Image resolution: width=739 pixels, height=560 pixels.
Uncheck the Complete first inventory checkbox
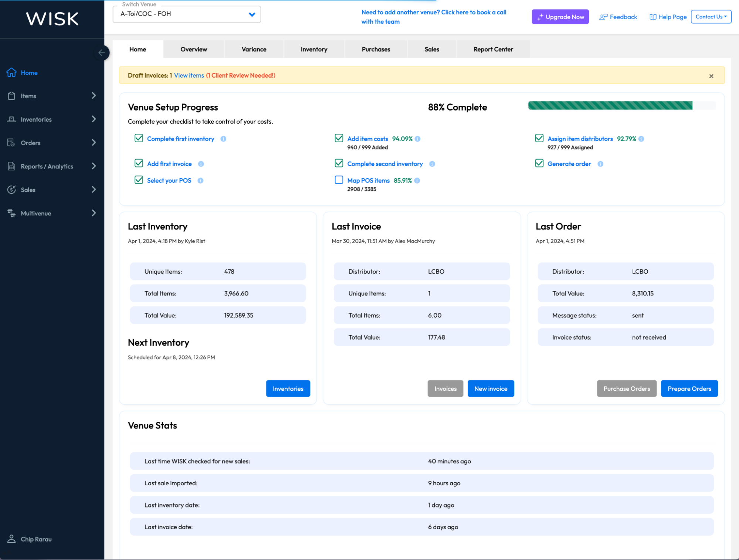[x=139, y=138]
